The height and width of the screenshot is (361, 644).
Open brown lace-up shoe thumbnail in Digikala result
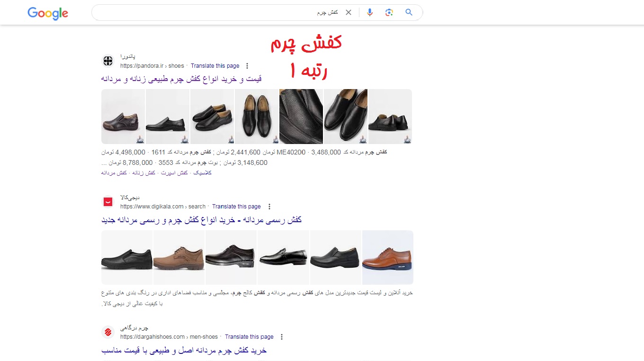pyautogui.click(x=179, y=257)
